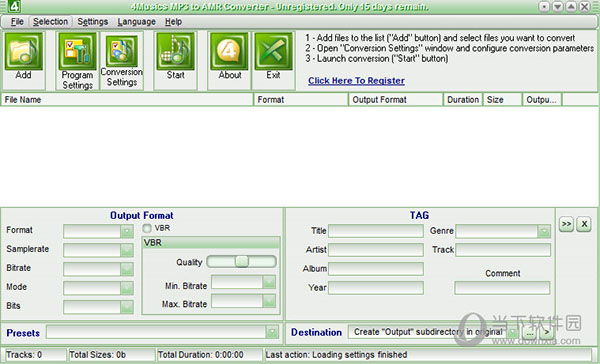Click the Add files icon
The image size is (600, 364).
tap(24, 52)
